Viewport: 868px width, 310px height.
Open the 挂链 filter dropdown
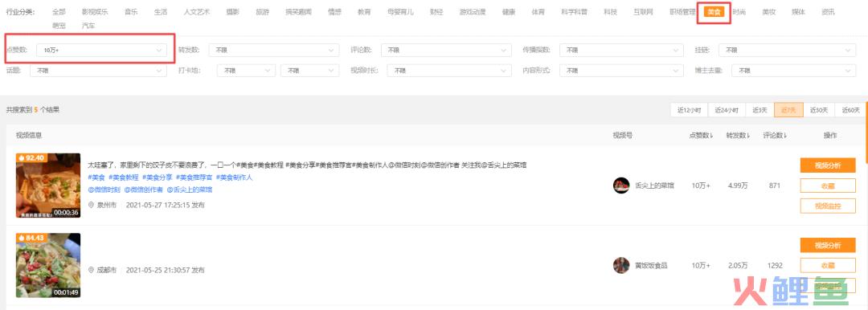787,50
